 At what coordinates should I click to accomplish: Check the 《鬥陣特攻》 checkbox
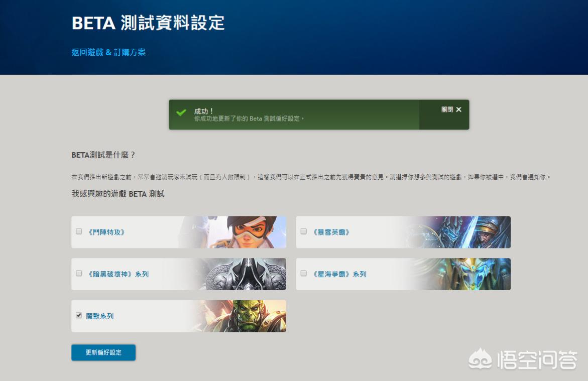[79, 231]
